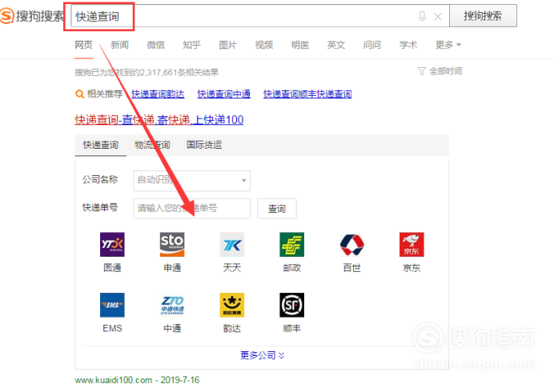Viewport: 554px width, 392px height.
Task: Switch to the 图片 tab
Action: 228,45
